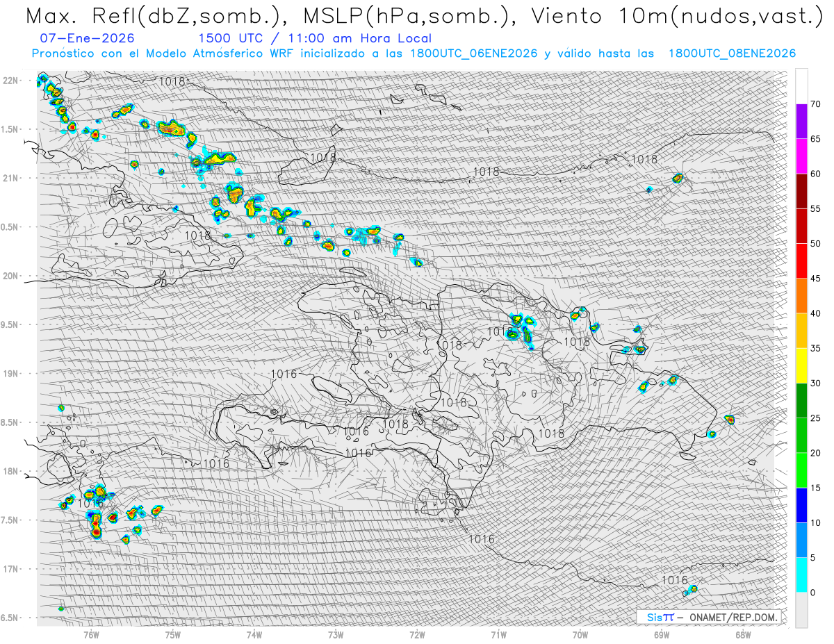Click the light blue 5–10 dBZ colorbar segment
The width and height of the screenshot is (834, 644).
[801, 540]
